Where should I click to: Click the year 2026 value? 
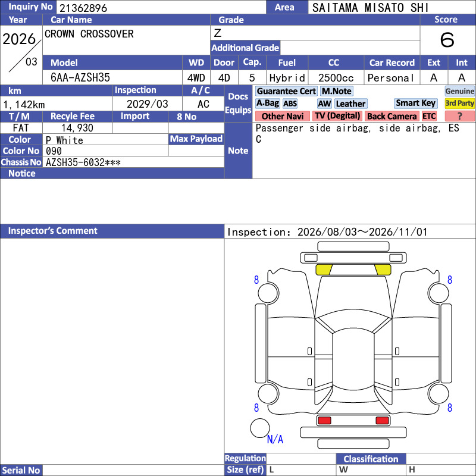click(x=19, y=39)
